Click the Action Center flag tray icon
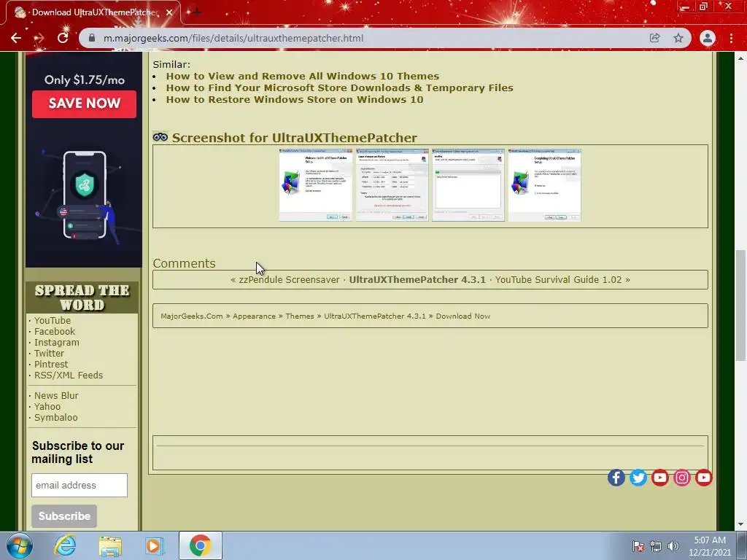This screenshot has width=747, height=560. tap(638, 546)
